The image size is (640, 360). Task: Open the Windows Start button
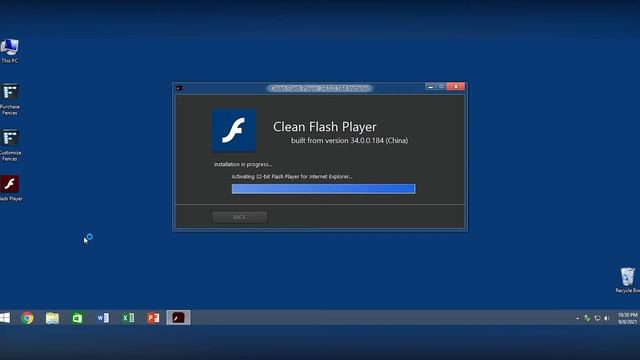[5, 318]
